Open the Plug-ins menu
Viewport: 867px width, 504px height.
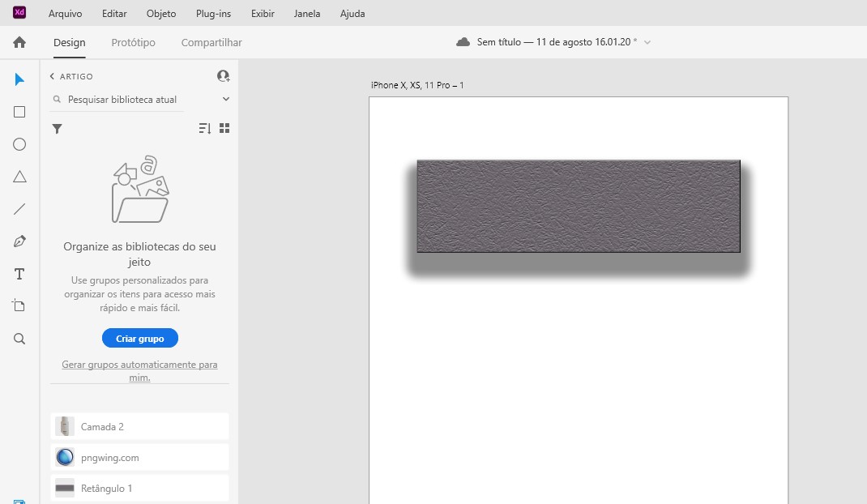pos(213,13)
